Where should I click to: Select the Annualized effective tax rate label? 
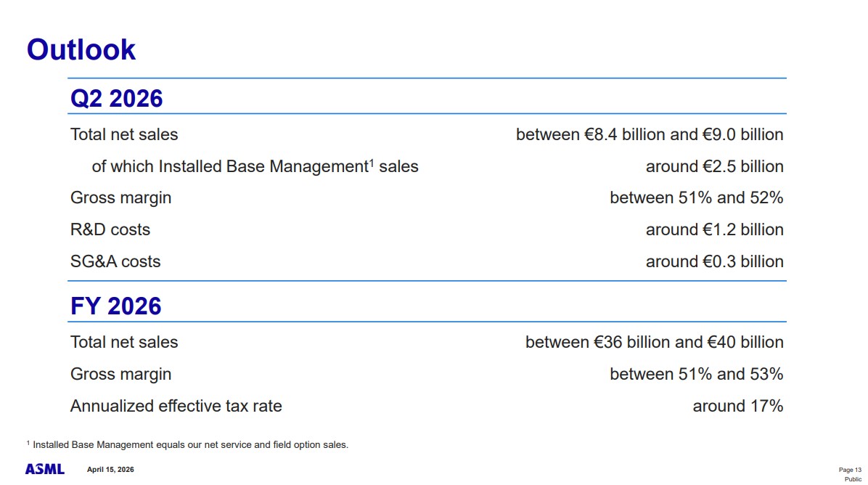coord(176,406)
